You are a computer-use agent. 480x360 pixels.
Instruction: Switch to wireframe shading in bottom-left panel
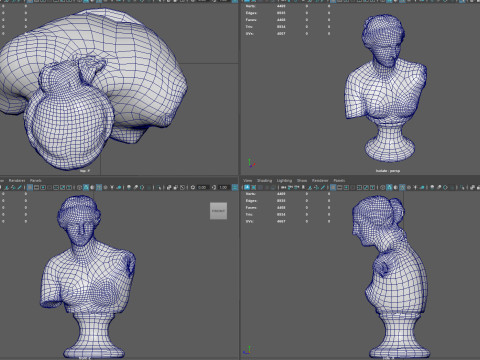(79, 187)
